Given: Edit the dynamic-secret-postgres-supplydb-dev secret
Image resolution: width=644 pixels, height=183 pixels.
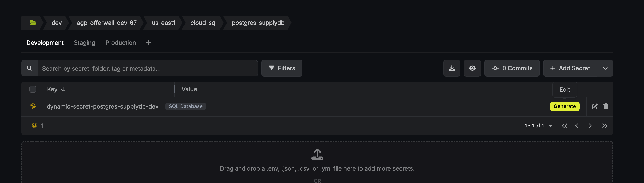Looking at the screenshot, I should click(x=594, y=107).
